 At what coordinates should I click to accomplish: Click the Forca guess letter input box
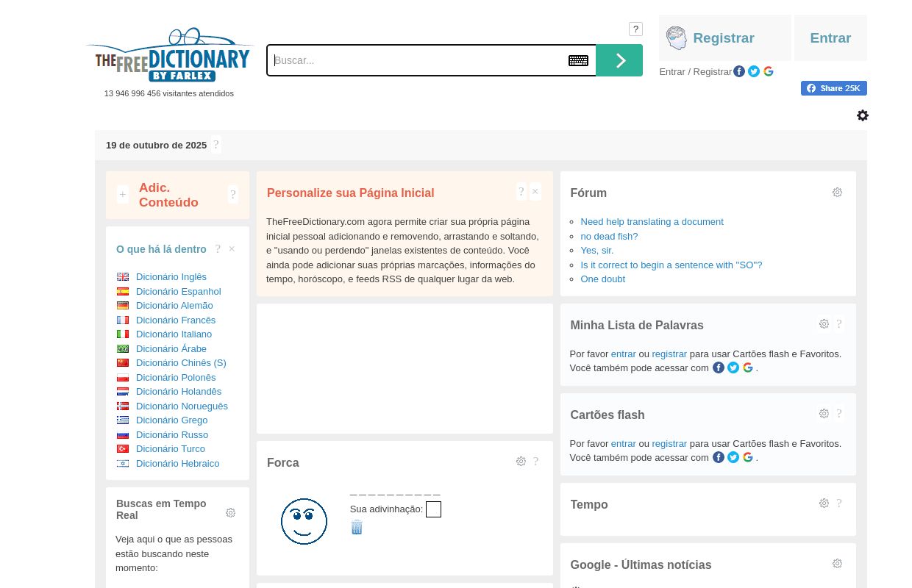coord(433,509)
